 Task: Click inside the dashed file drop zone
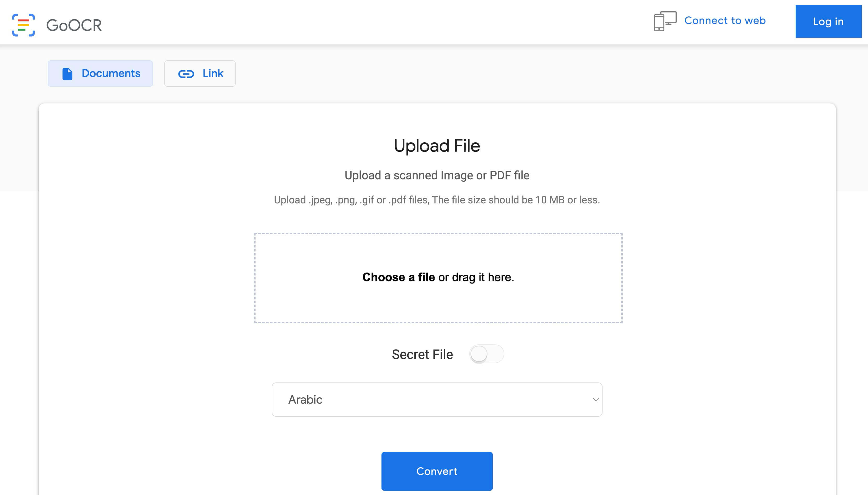coord(438,278)
